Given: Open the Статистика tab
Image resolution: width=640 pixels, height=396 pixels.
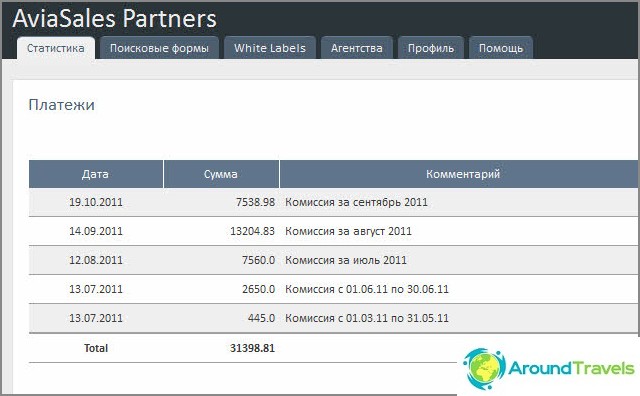Looking at the screenshot, I should pyautogui.click(x=56, y=48).
